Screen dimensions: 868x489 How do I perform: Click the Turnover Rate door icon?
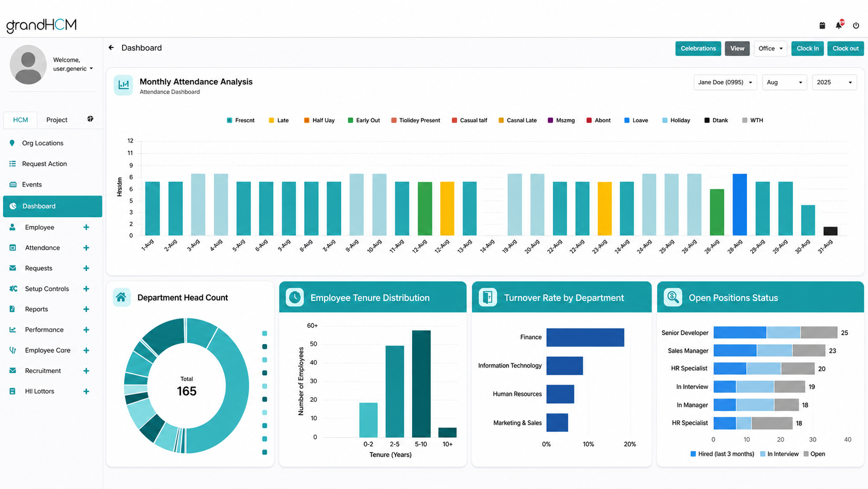pos(487,297)
